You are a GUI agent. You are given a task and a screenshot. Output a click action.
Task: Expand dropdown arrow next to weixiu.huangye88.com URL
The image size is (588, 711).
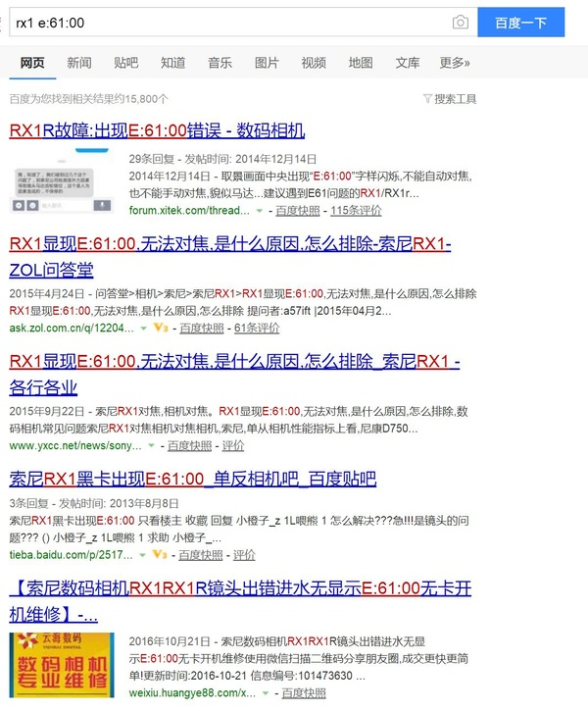[266, 693]
